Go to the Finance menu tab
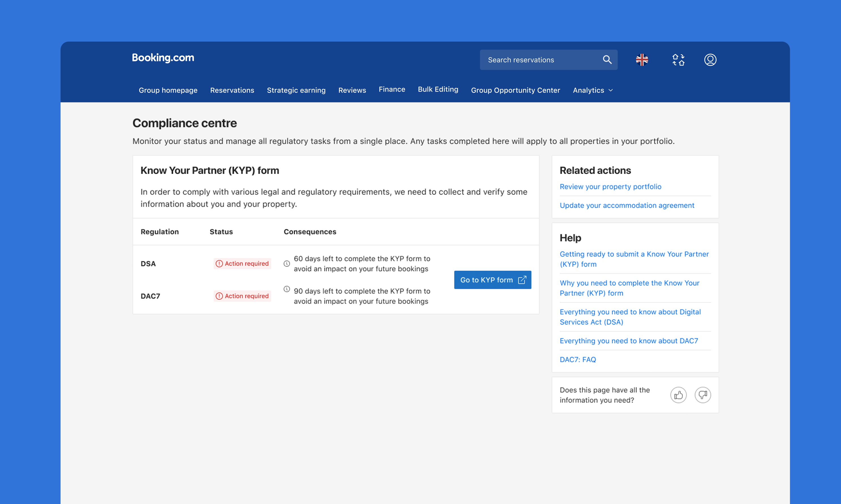The image size is (841, 504). coord(392,89)
